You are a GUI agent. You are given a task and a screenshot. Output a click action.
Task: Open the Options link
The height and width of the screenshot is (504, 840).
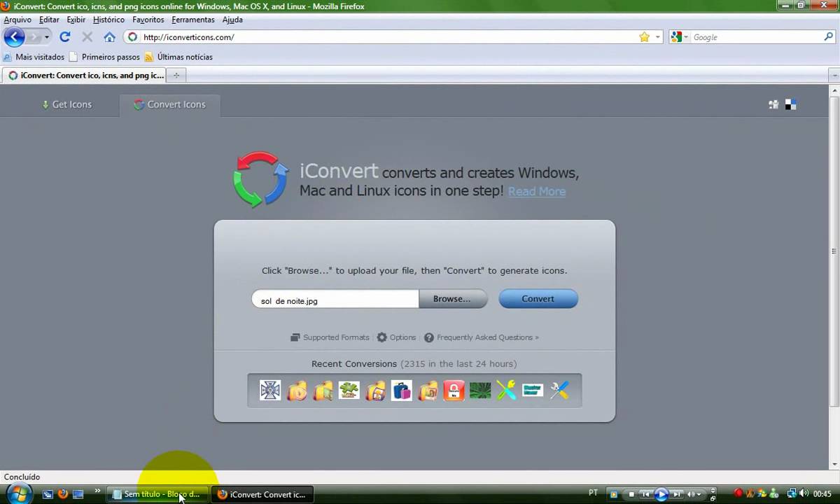tap(396, 337)
